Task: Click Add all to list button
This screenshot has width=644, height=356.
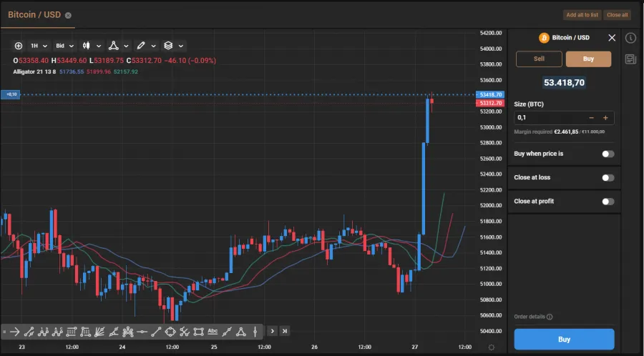Action: (582, 15)
